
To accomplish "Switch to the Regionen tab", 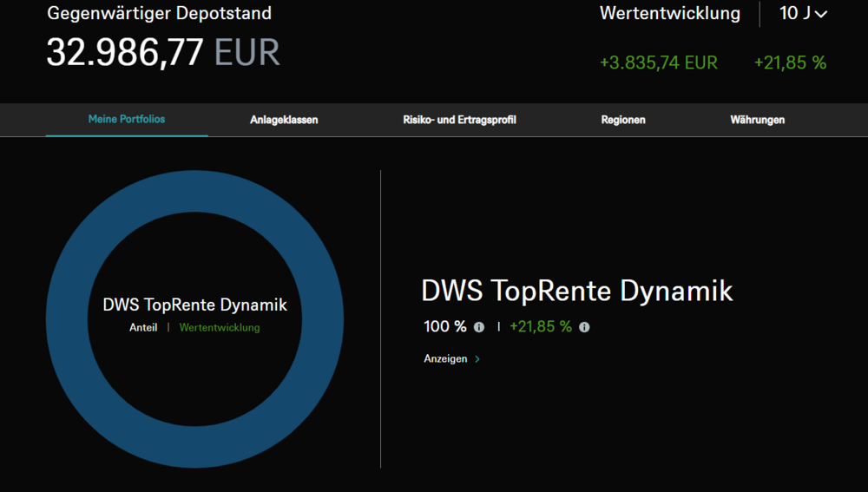I will 623,120.
